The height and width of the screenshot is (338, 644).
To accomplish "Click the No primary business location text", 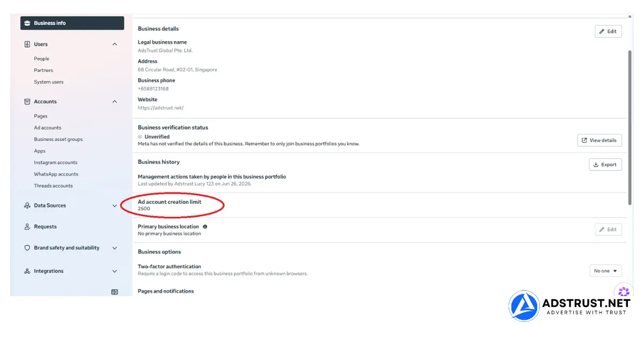I will [169, 233].
